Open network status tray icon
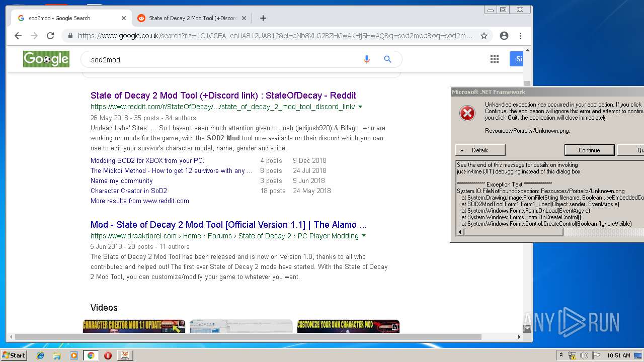644x362 pixels. click(x=573, y=355)
